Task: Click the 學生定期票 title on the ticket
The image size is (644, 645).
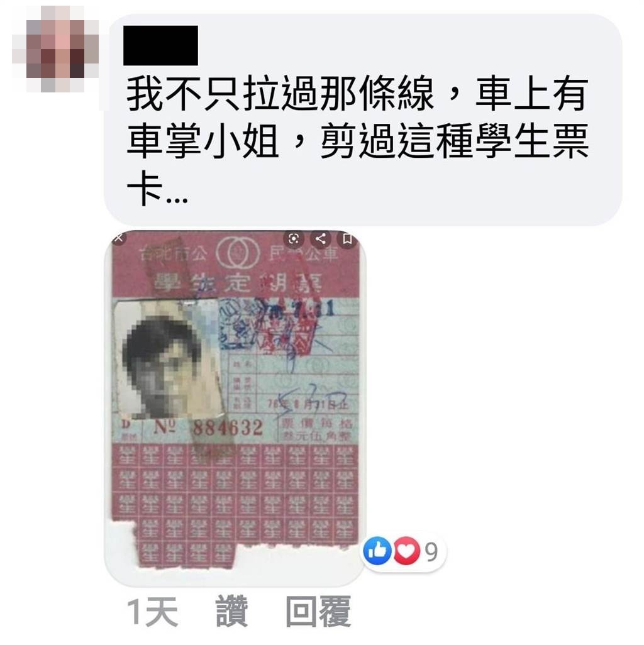Action: coord(238,283)
